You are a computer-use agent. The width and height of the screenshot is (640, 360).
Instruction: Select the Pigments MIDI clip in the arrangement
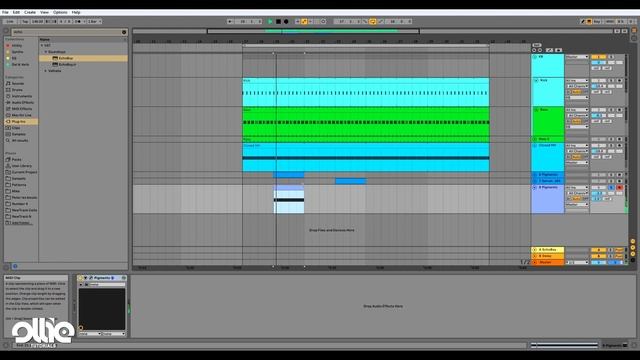coord(289,199)
